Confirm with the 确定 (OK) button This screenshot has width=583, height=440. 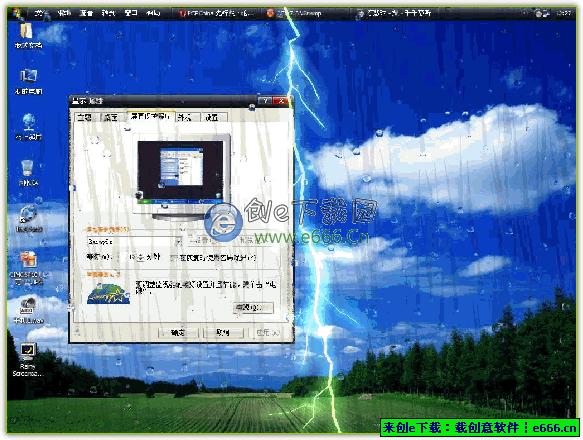coord(178,333)
